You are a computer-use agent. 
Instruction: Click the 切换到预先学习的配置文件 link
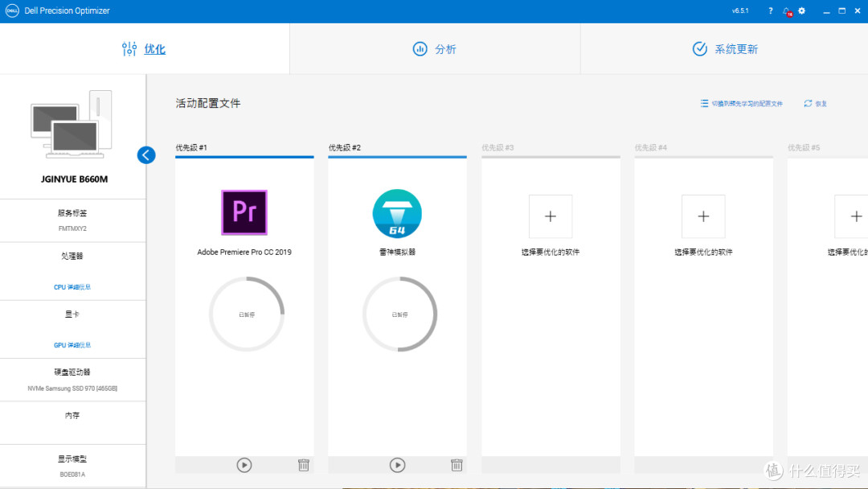click(x=747, y=104)
